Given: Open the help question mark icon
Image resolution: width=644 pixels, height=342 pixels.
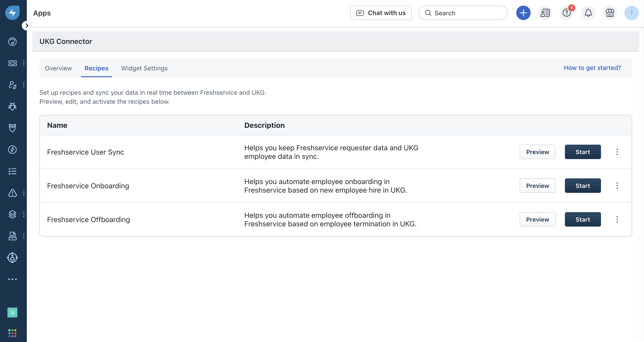Looking at the screenshot, I should (x=566, y=13).
